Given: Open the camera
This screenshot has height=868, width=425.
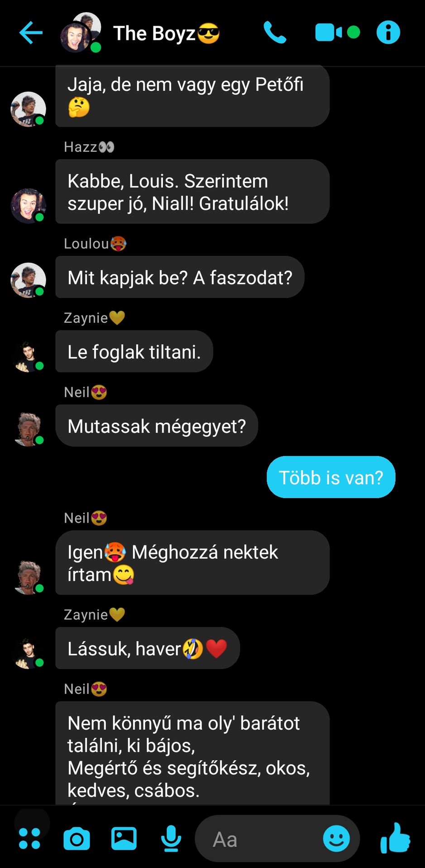Looking at the screenshot, I should 76,839.
